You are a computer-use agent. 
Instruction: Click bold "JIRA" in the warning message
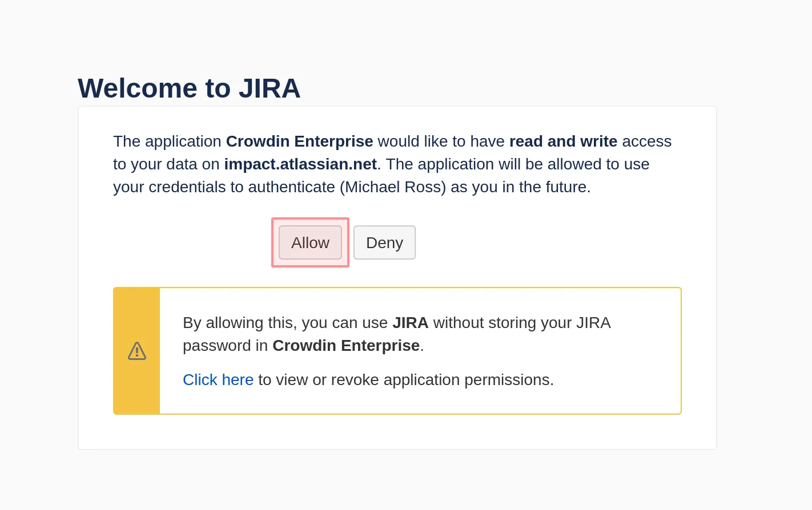point(410,323)
